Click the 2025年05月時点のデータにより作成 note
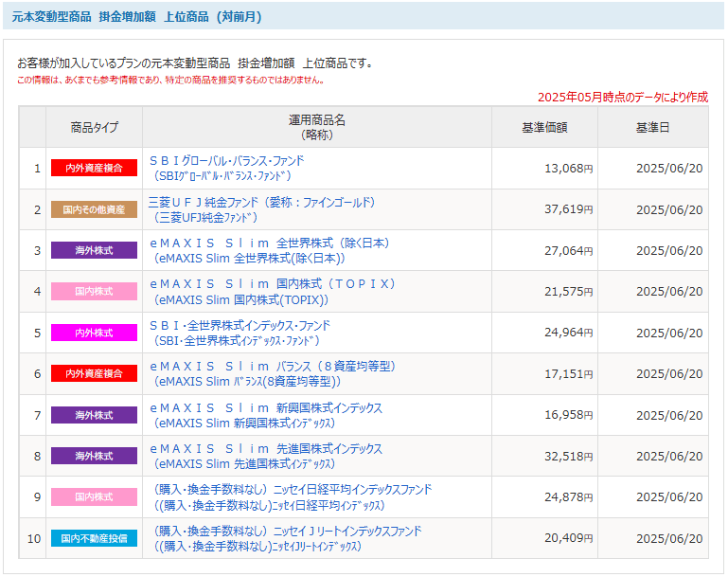Screen dimensions: 728x577 click(x=623, y=97)
